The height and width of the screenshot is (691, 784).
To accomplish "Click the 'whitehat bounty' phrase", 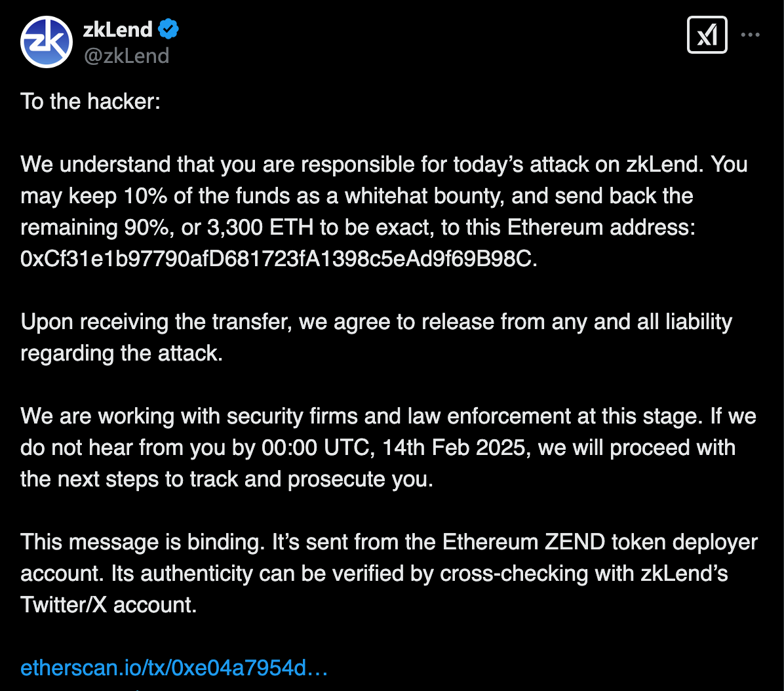I will tap(425, 196).
